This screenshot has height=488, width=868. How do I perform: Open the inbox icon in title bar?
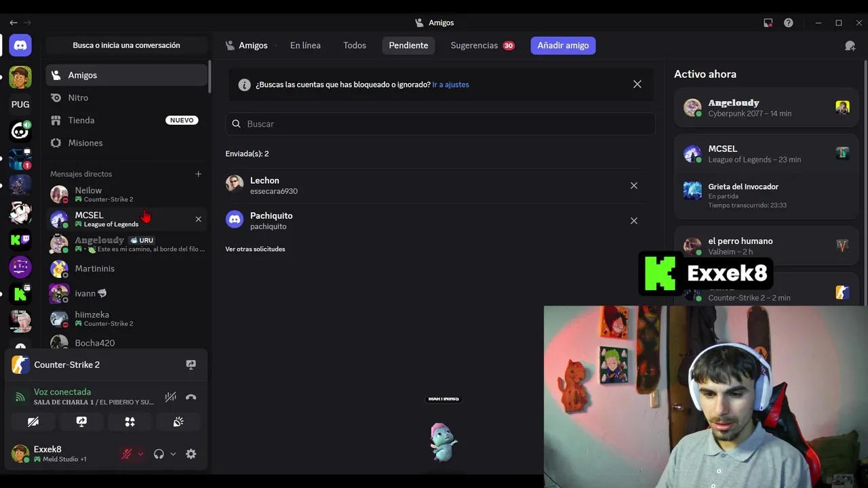[768, 22]
